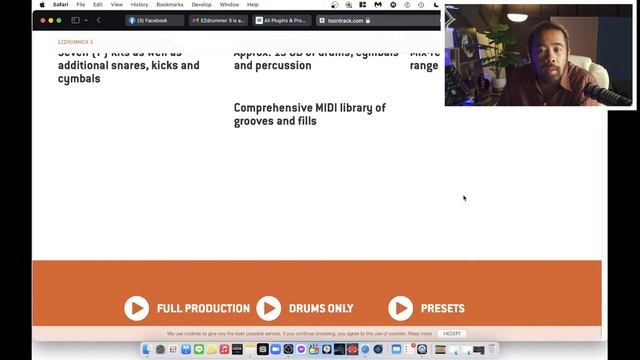Click 'and percussion' text
The image size is (640, 360).
pos(272,66)
